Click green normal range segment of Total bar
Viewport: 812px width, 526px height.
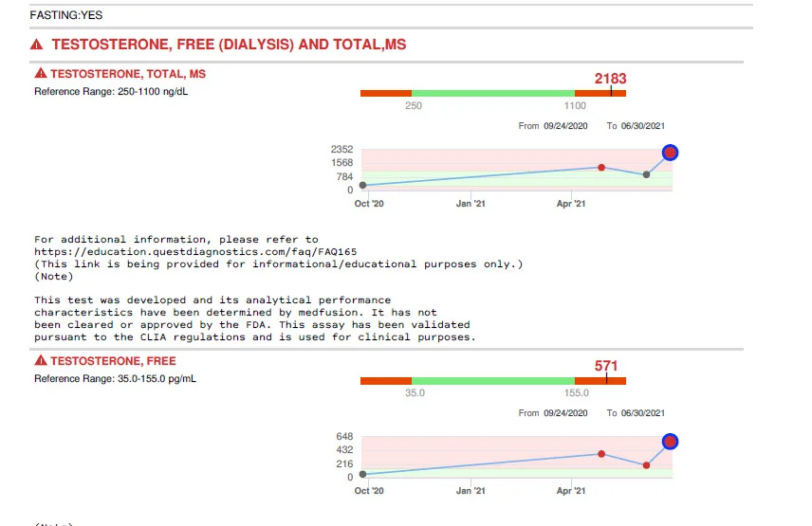point(492,93)
